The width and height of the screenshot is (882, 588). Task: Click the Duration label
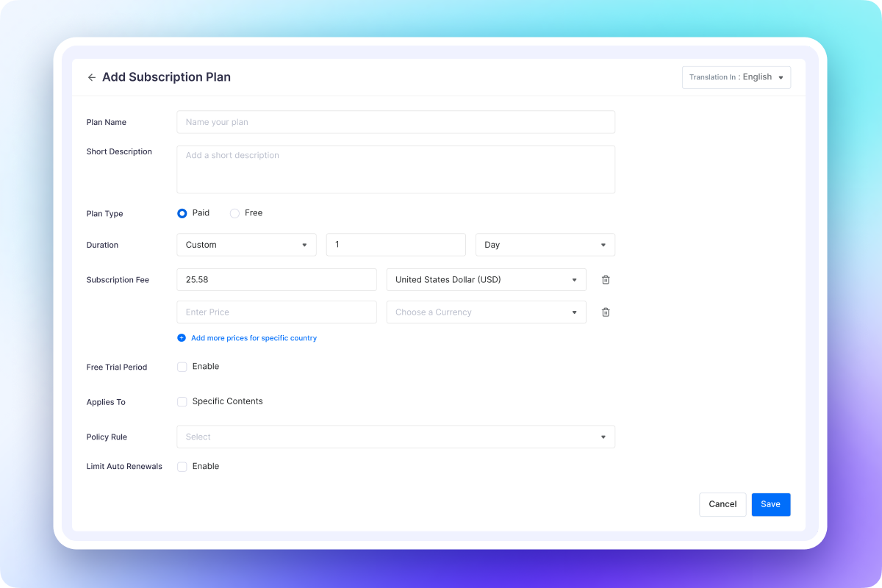102,245
